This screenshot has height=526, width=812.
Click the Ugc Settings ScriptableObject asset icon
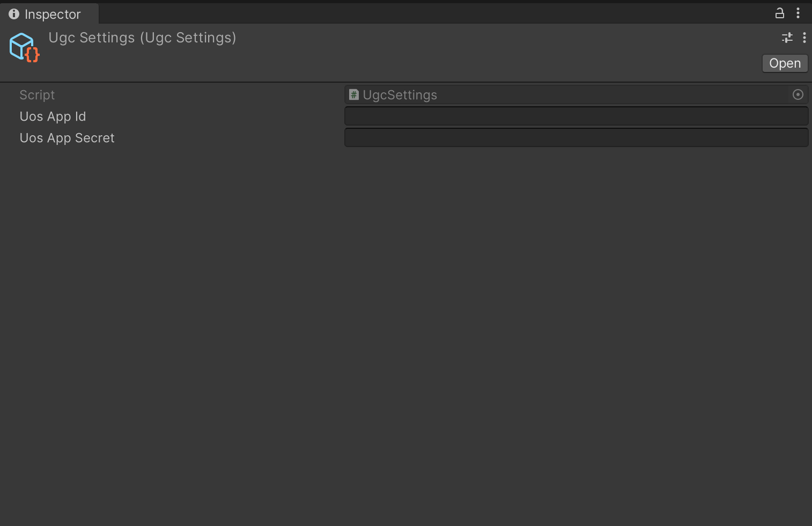24,47
